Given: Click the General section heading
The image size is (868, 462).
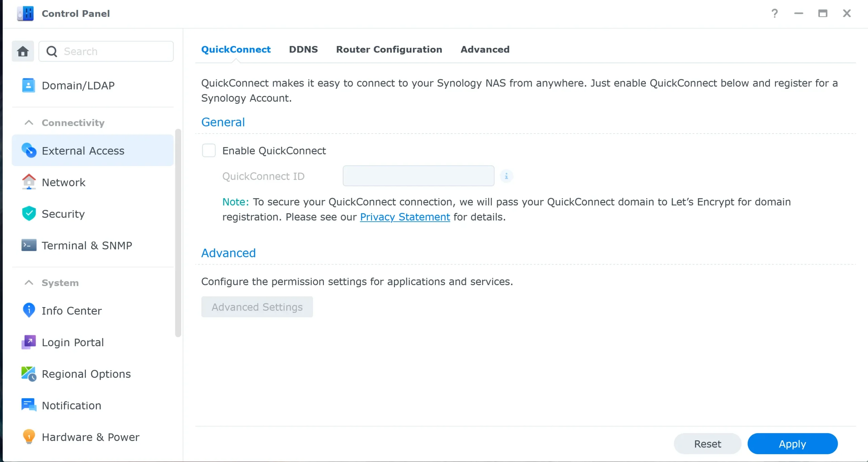Looking at the screenshot, I should click(x=223, y=122).
